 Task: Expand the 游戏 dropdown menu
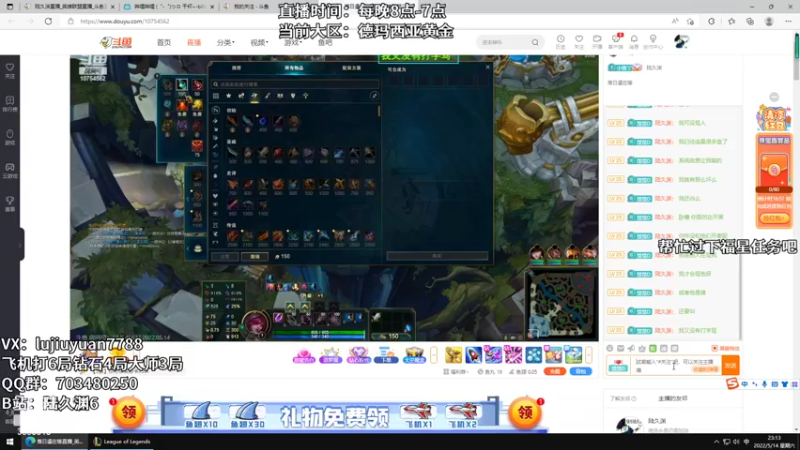(293, 42)
